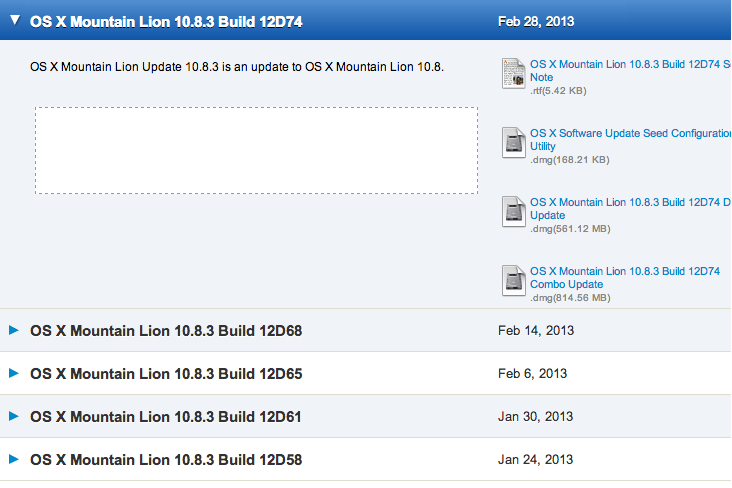Click the Seed Note rtf file icon

[x=514, y=73]
